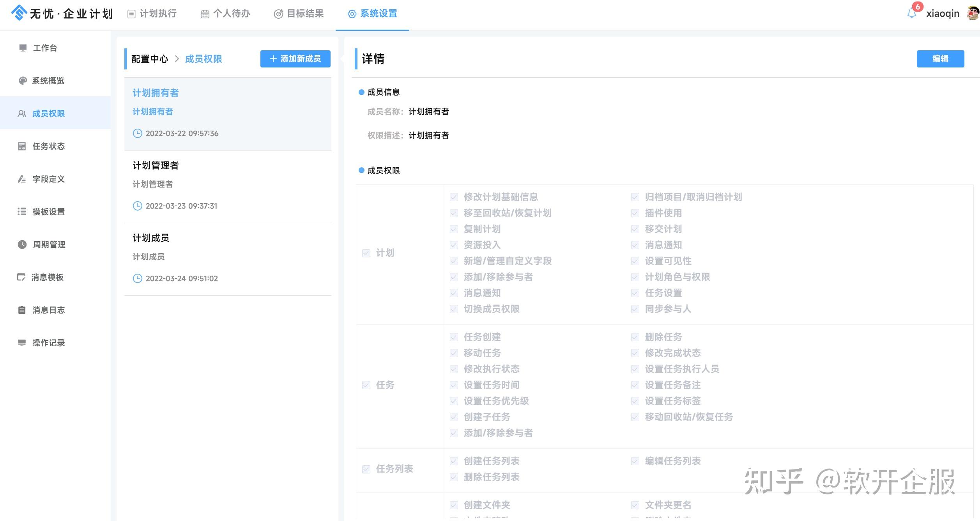Toggle the 计划 group checkbox

[366, 253]
